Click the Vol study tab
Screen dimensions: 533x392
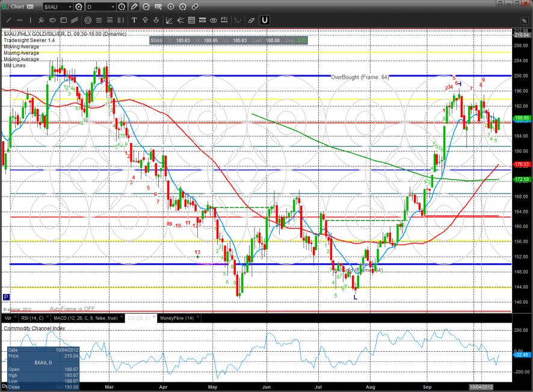[x=8, y=317]
